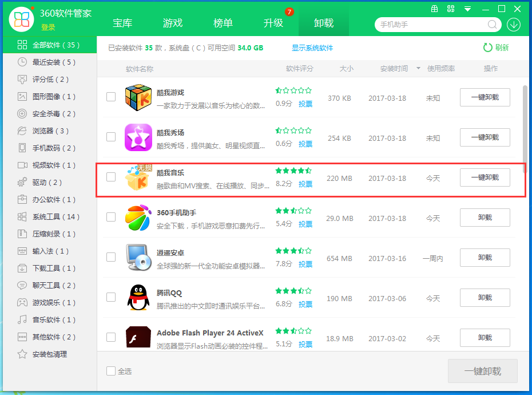Select the 视频软件 (1) category
Image resolution: width=532 pixels, height=395 pixels.
50,165
